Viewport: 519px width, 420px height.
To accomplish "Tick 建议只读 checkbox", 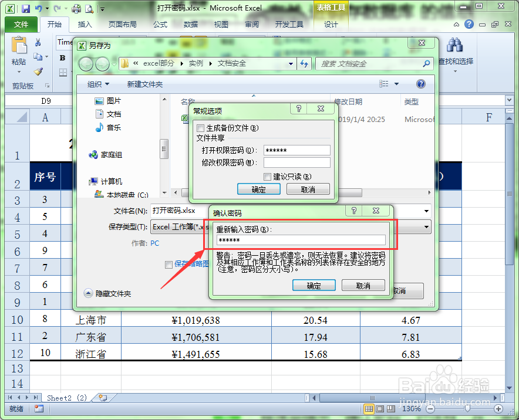I will (268, 177).
